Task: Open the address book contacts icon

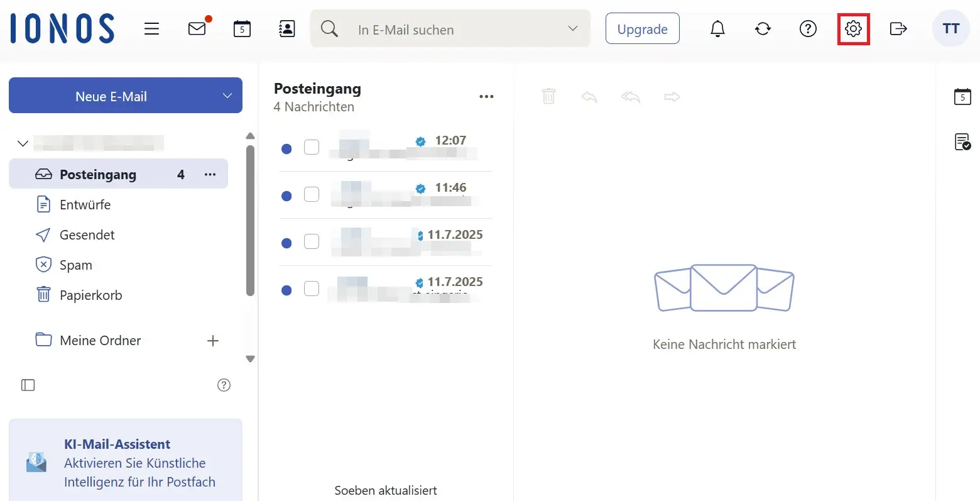Action: [286, 28]
